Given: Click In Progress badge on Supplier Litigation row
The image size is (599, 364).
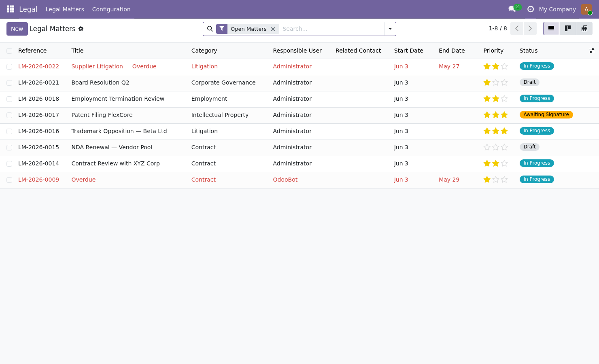Looking at the screenshot, I should (x=537, y=66).
